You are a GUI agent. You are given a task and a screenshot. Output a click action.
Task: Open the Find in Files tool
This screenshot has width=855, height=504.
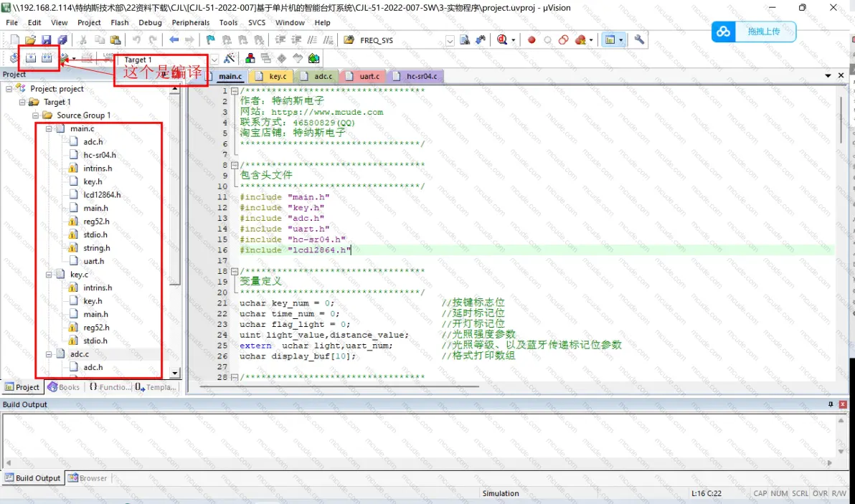(x=349, y=39)
